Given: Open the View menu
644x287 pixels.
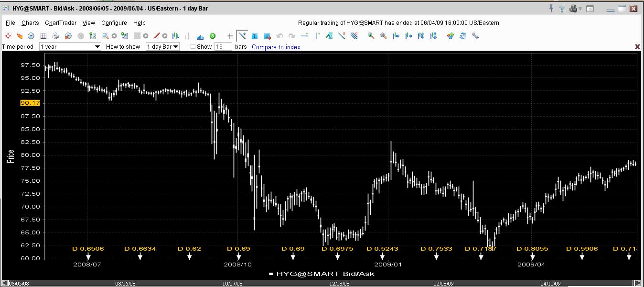Looking at the screenshot, I should (89, 22).
